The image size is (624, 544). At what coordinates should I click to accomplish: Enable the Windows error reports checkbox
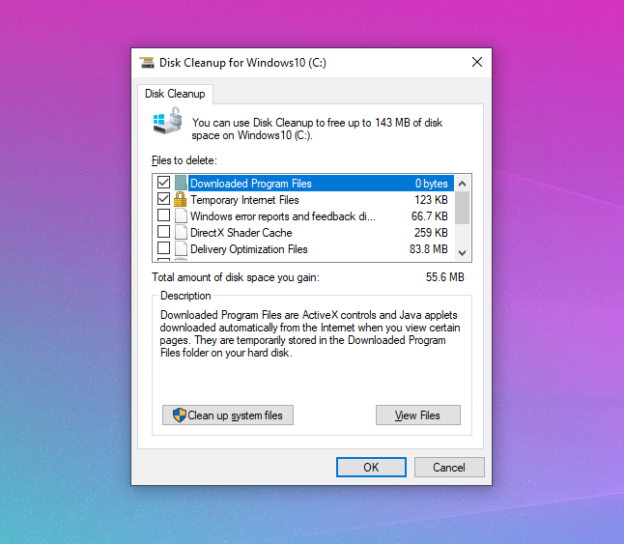(164, 216)
